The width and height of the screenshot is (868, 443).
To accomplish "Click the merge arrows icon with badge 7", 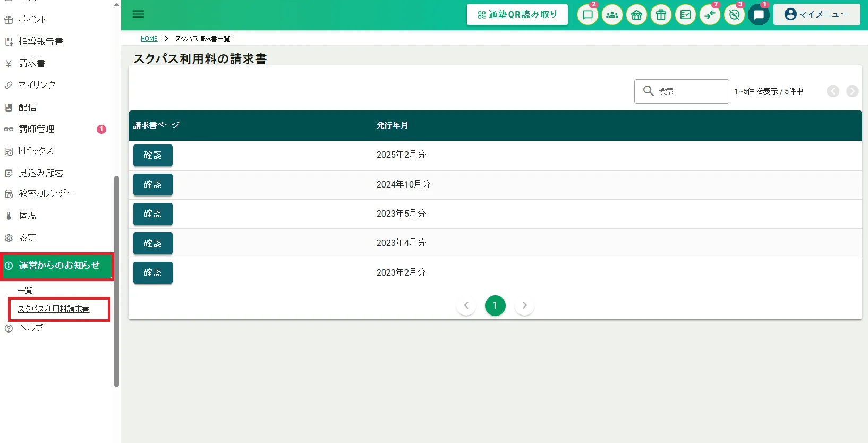I will click(x=710, y=15).
